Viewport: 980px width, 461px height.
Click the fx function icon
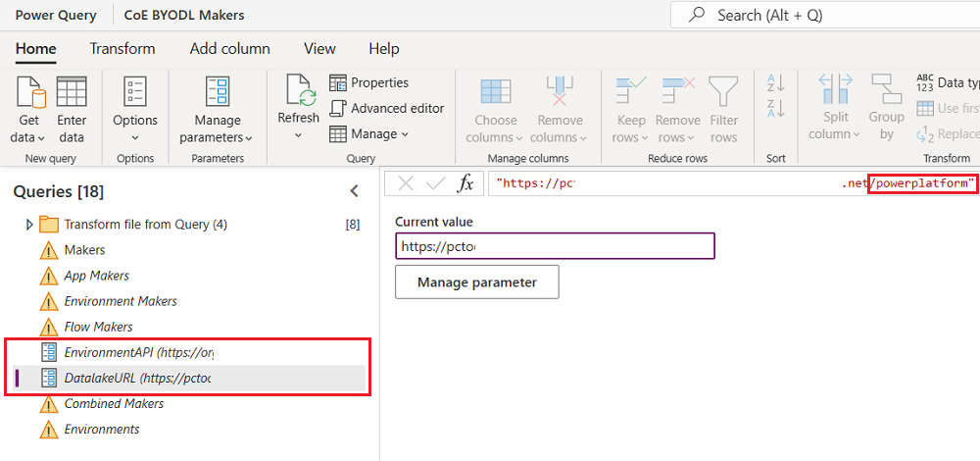point(465,183)
